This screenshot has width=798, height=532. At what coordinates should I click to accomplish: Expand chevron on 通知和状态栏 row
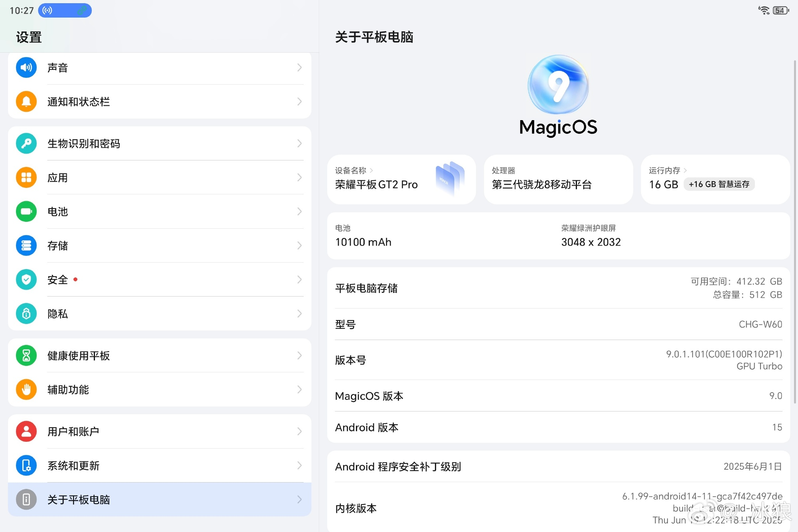pos(299,101)
